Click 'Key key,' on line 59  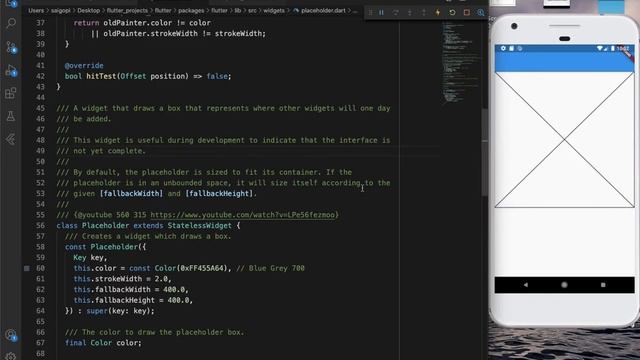(x=90, y=258)
